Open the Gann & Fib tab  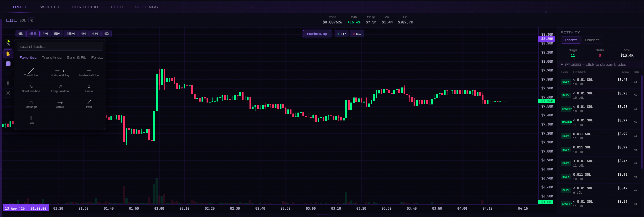[77, 57]
